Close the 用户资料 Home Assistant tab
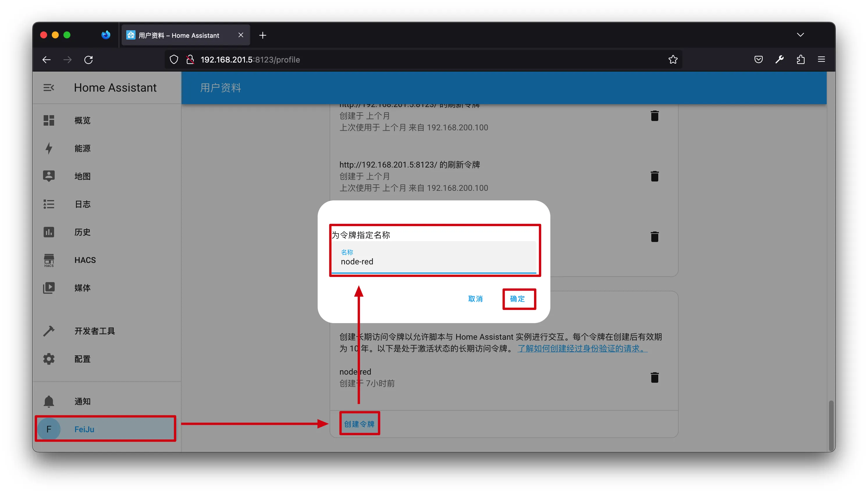The height and width of the screenshot is (495, 868). (x=241, y=35)
